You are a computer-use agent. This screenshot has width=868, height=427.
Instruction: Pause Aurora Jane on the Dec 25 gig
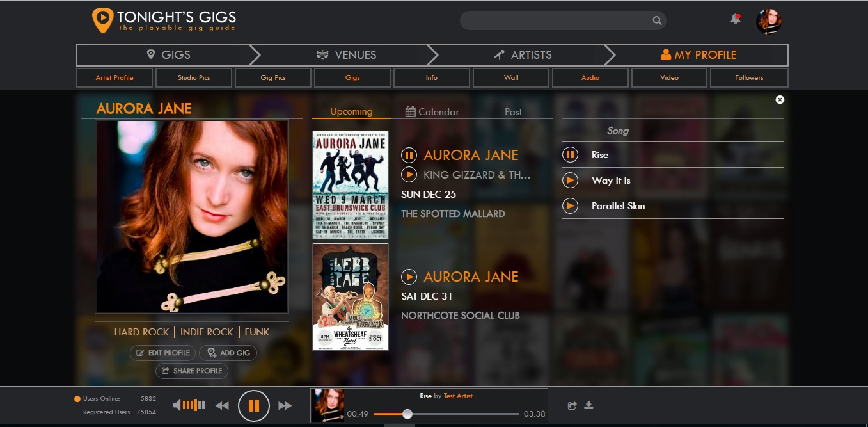tap(409, 155)
